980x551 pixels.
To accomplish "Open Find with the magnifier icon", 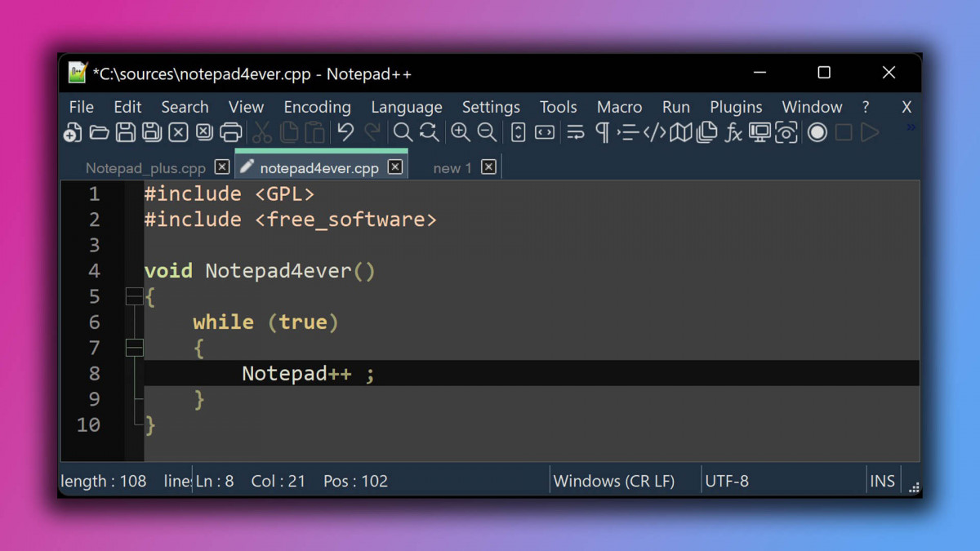I will tap(403, 133).
